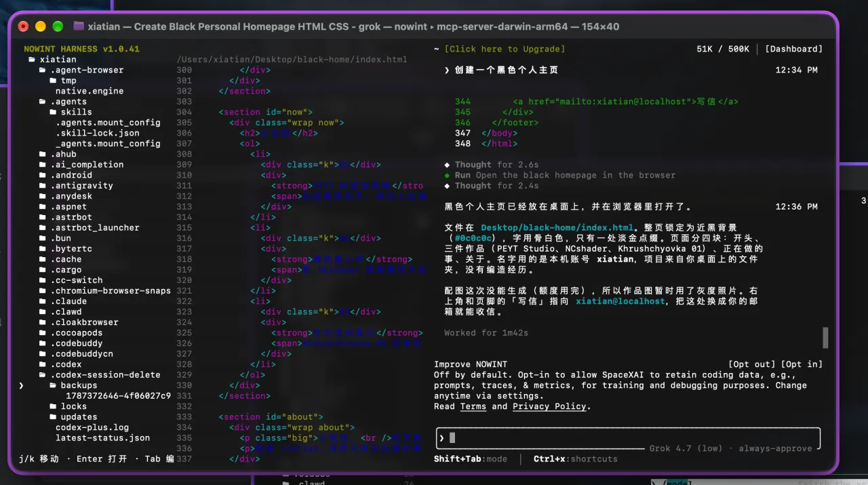Click the .android folder icon
Image resolution: width=868 pixels, height=485 pixels.
pyautogui.click(x=43, y=175)
